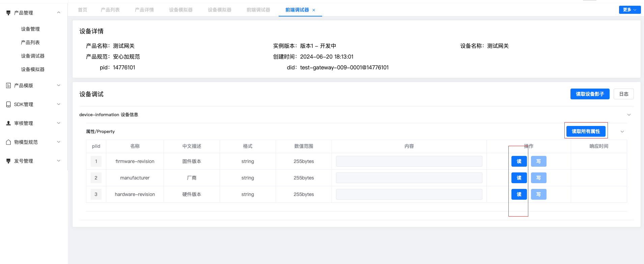Viewport: 644px width, 264px height.
Task: Click the 审核管理 user icon
Action: coord(8,123)
